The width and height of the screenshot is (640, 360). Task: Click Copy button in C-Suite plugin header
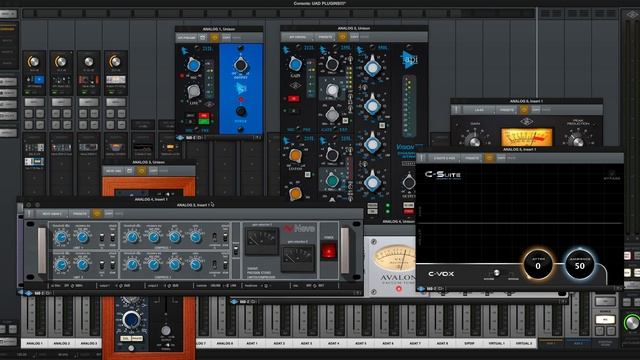[500, 158]
